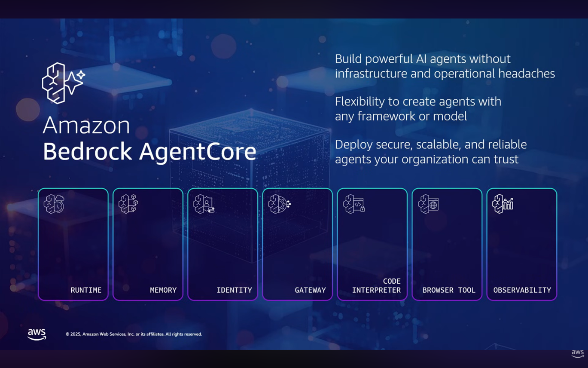Click the 2025 Amazon Web Services copyright text
The image size is (588, 368).
134,334
